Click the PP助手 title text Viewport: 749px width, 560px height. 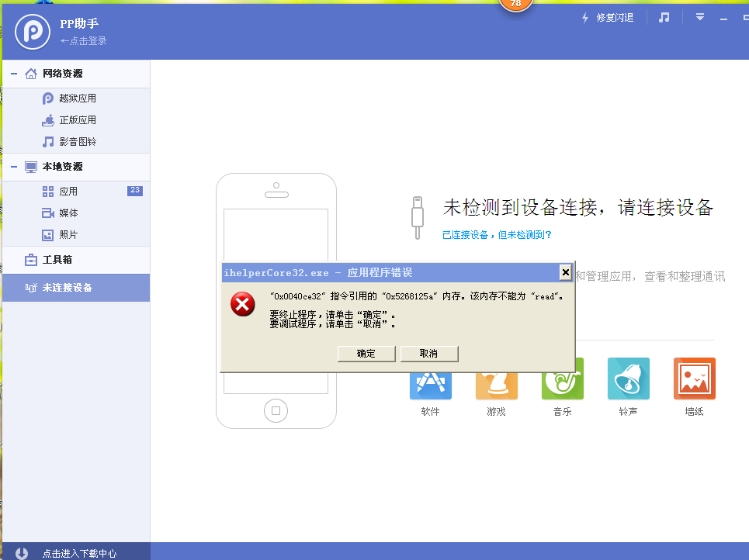coord(79,23)
